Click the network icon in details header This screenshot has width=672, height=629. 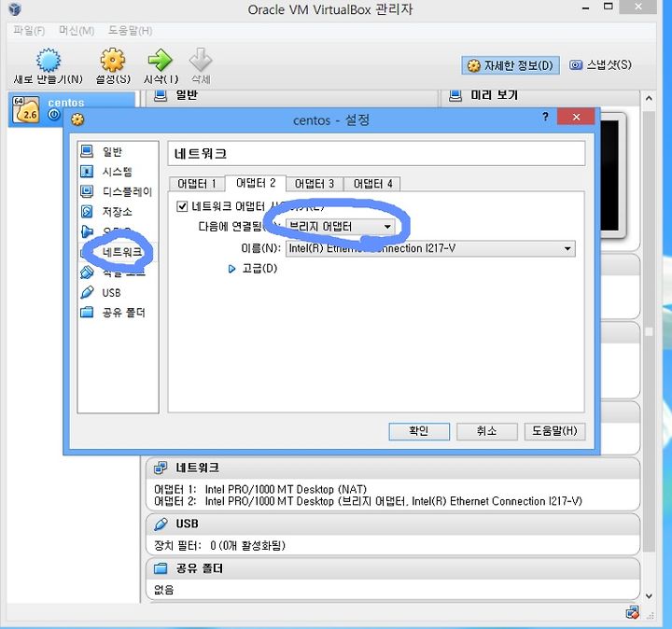(161, 468)
